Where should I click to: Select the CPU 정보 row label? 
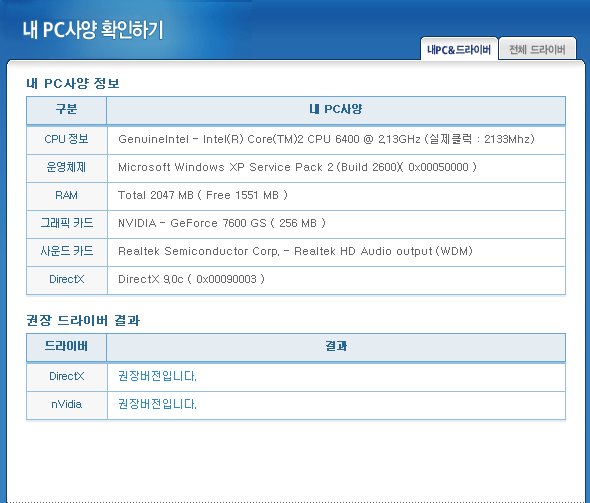pos(66,139)
